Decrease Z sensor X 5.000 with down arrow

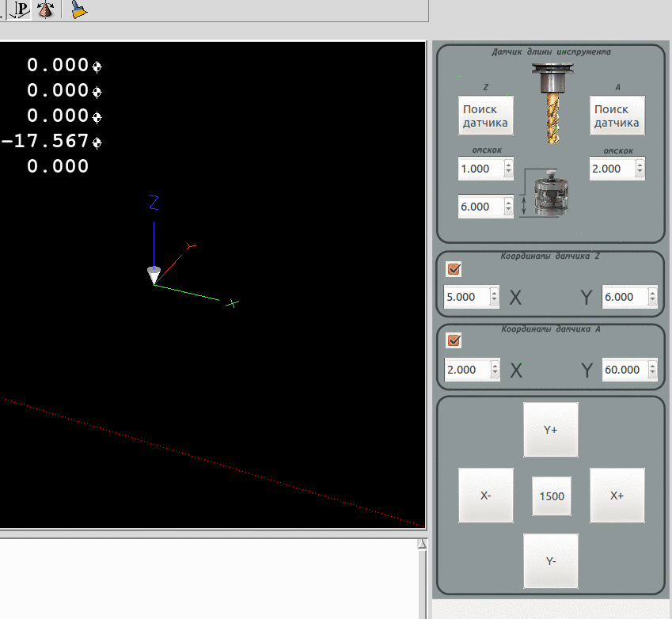(494, 302)
